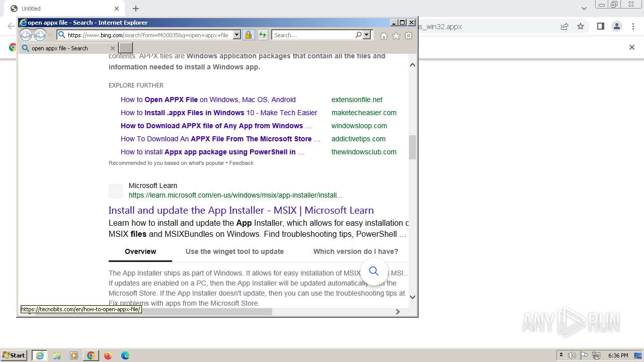Screen dimensions: 644x362
Task: Select the Overview tab
Action: 140,251
